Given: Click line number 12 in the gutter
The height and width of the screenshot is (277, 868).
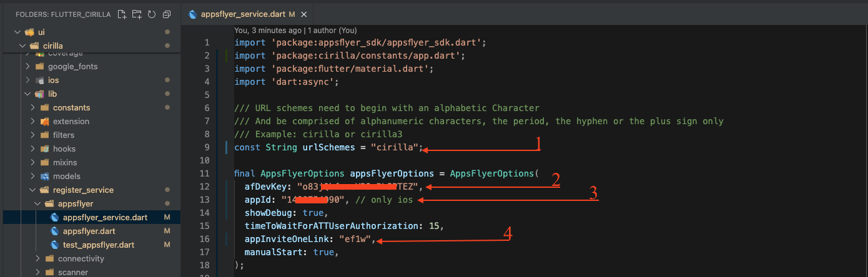Looking at the screenshot, I should coord(205,187).
